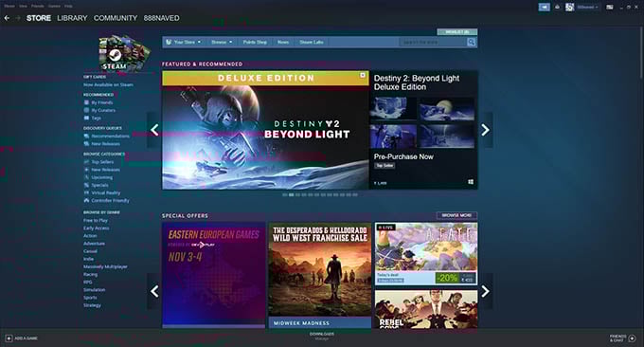Click Add a Game plus icon
The width and height of the screenshot is (644, 347).
(x=9, y=338)
